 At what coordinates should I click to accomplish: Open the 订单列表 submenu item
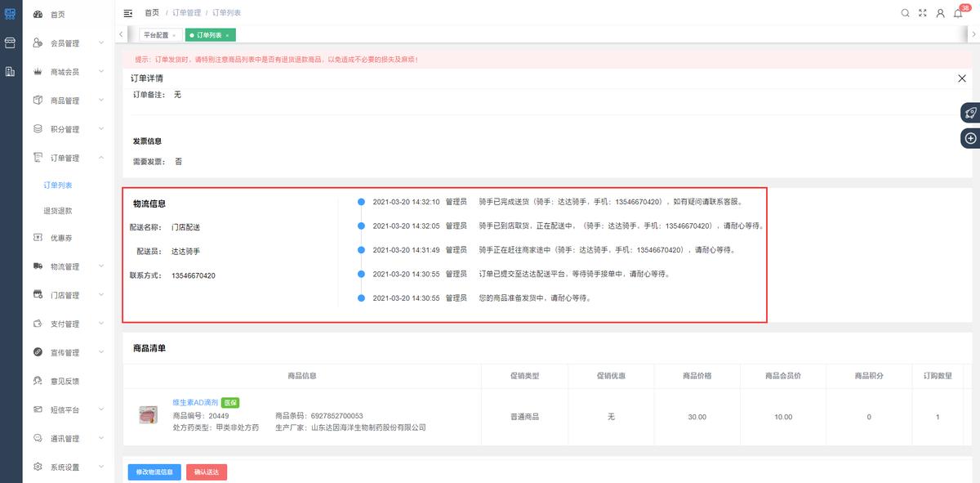pyautogui.click(x=58, y=186)
